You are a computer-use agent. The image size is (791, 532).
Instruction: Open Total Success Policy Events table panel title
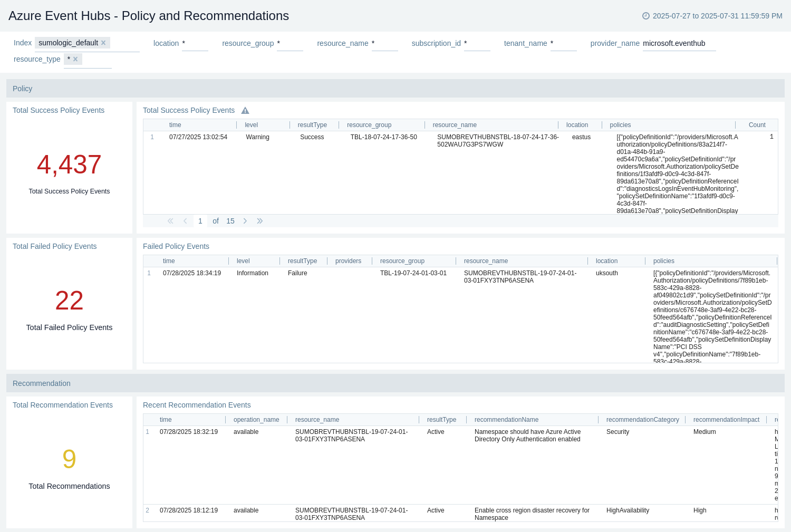tap(189, 110)
